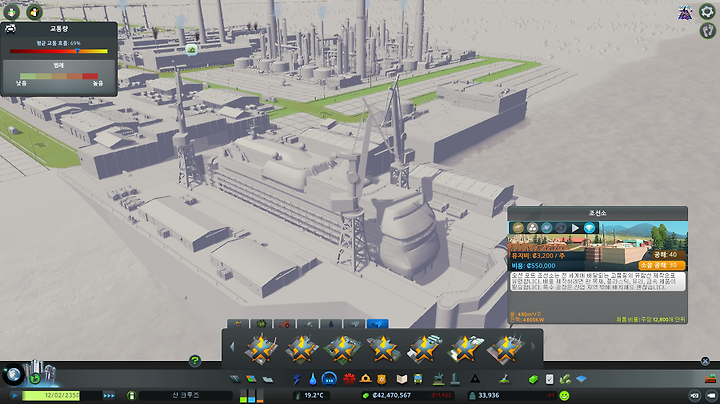Toggle the second round mod button top-left
The width and height of the screenshot is (720, 404).
pyautogui.click(x=34, y=12)
